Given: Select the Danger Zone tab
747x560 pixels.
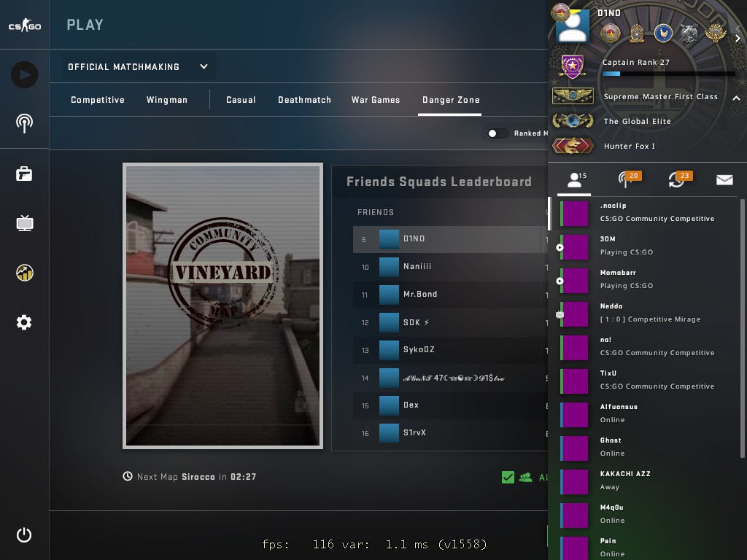Looking at the screenshot, I should [x=451, y=99].
